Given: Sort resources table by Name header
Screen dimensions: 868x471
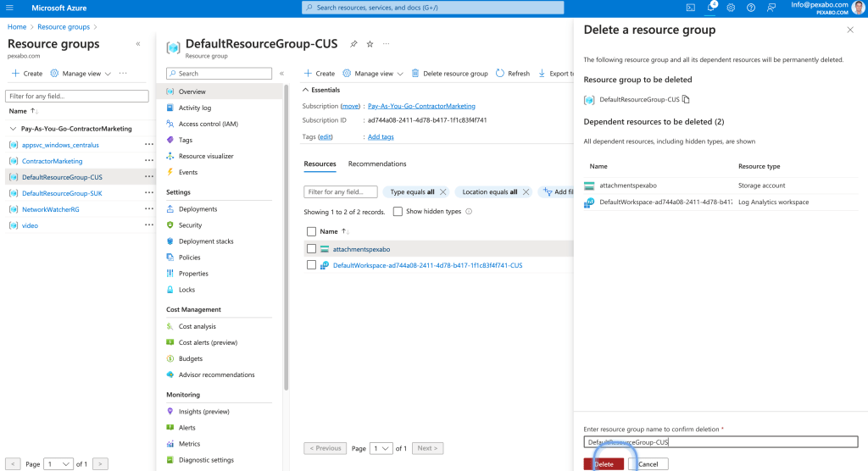Looking at the screenshot, I should (334, 231).
